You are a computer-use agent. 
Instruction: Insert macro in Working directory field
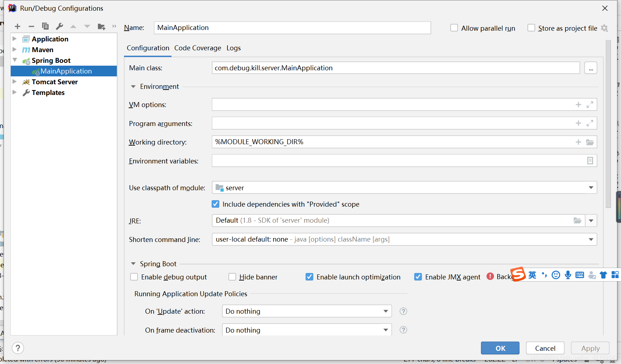pos(578,142)
